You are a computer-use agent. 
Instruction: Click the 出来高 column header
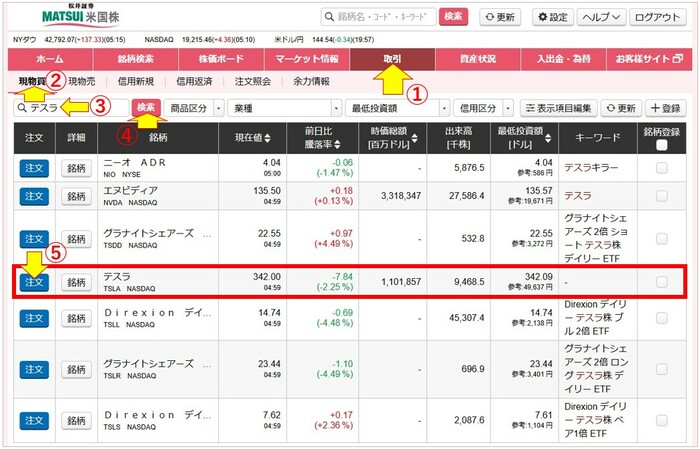(458, 138)
